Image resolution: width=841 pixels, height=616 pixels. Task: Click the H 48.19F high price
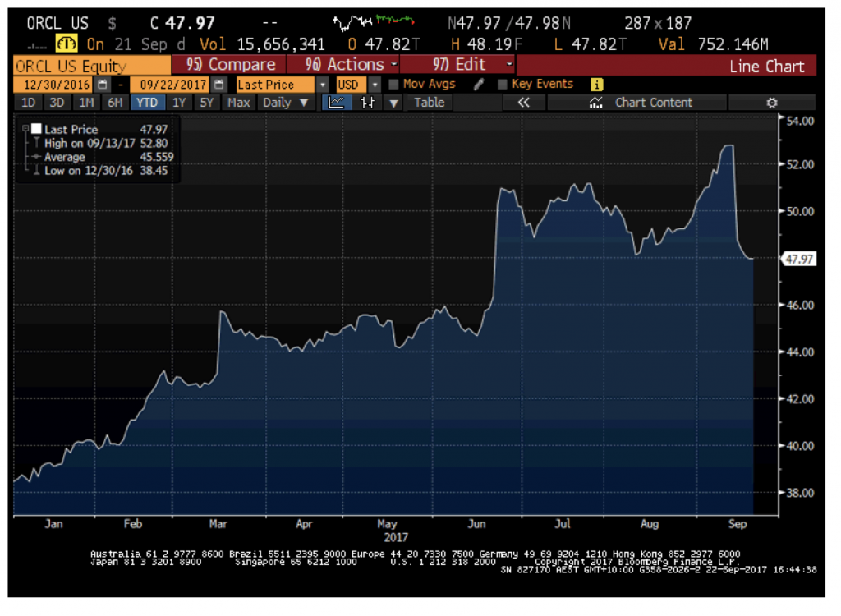coord(486,44)
